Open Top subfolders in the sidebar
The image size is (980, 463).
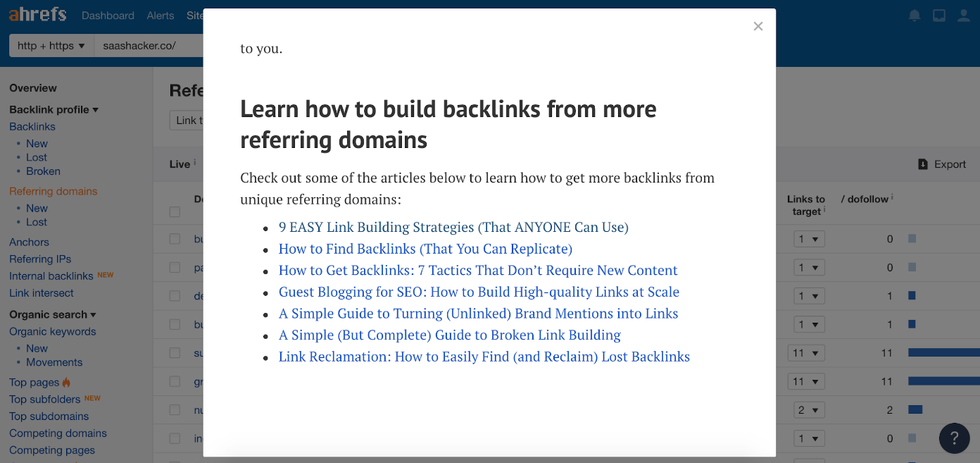pyautogui.click(x=45, y=400)
